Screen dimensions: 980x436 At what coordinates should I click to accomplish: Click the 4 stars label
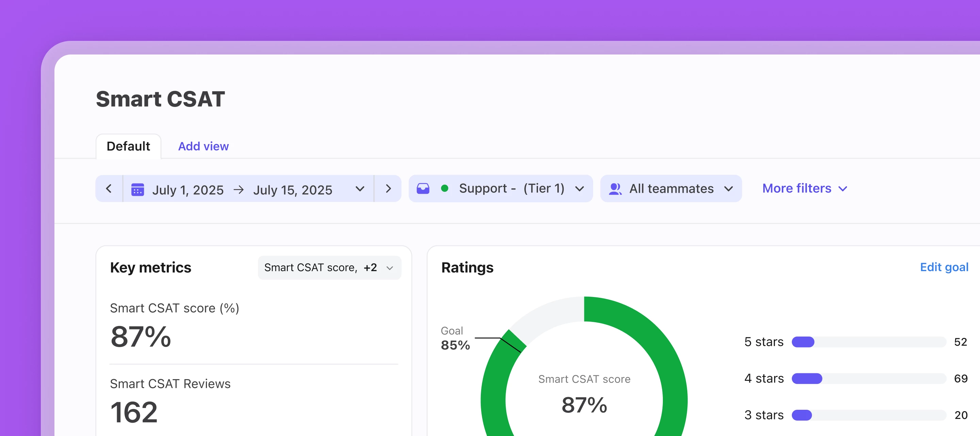(764, 378)
